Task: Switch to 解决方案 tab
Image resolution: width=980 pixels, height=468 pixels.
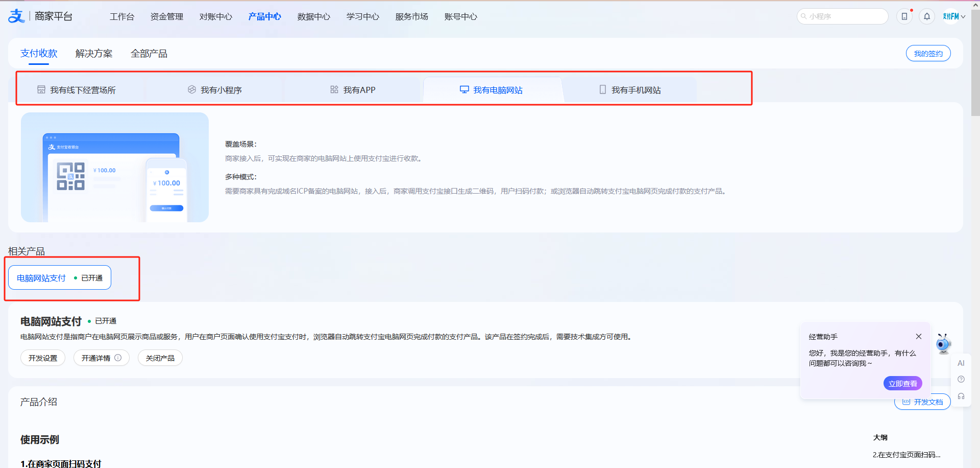Action: click(94, 53)
